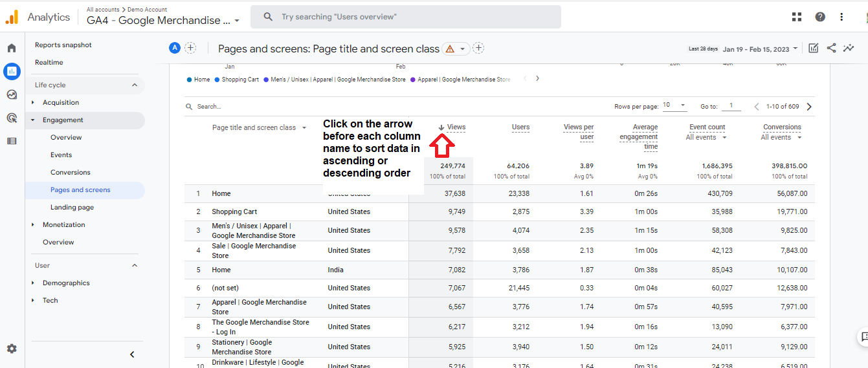
Task: Select the Reports icon in left rail
Action: 12,71
